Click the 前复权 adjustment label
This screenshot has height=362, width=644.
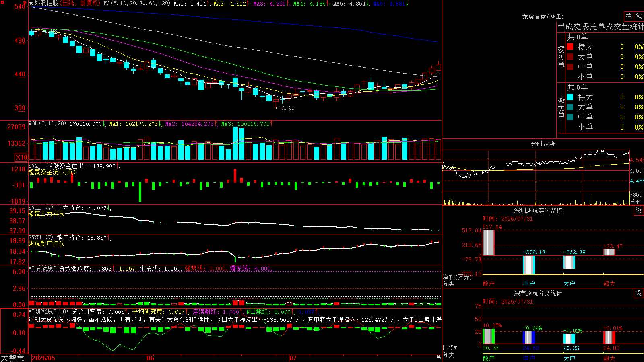[x=89, y=3]
